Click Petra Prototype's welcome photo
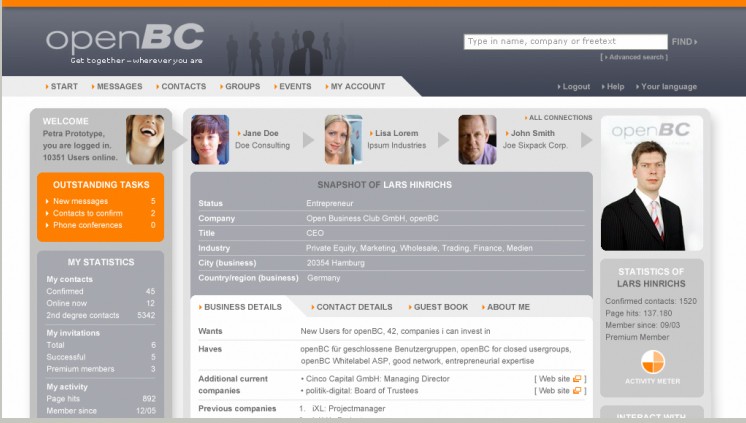Viewport: 746px width, 423px height. coord(145,139)
